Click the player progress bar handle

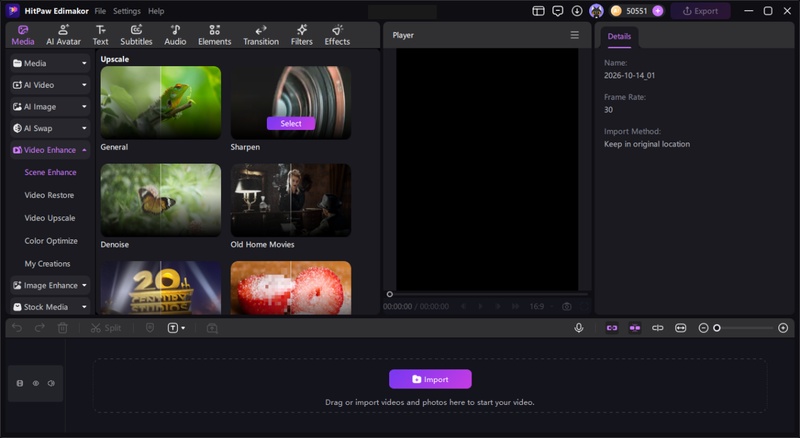[390, 294]
